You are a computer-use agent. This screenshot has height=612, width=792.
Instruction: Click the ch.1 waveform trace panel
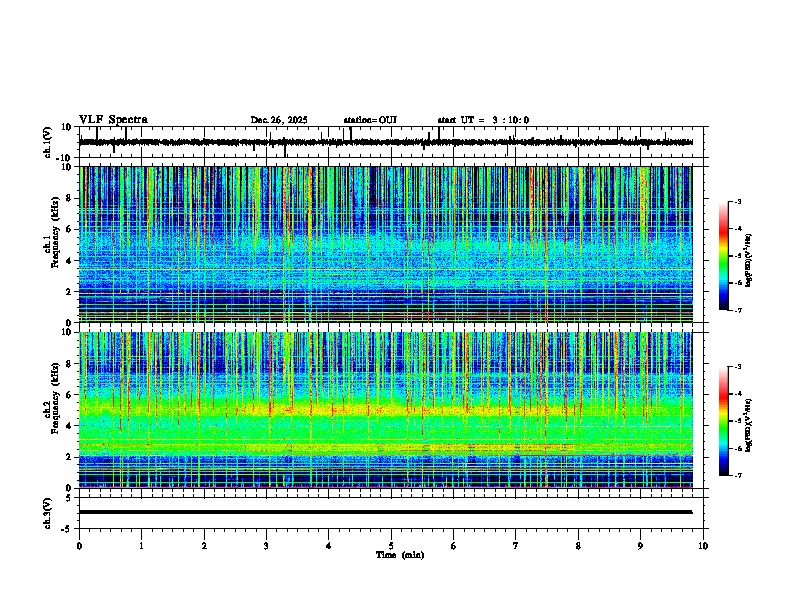coord(391,142)
